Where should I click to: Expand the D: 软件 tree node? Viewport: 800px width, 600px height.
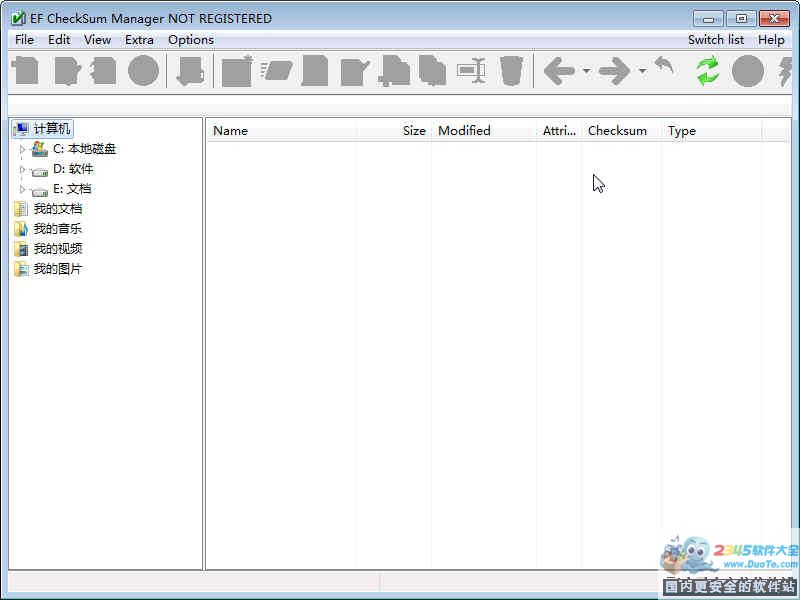click(x=22, y=169)
